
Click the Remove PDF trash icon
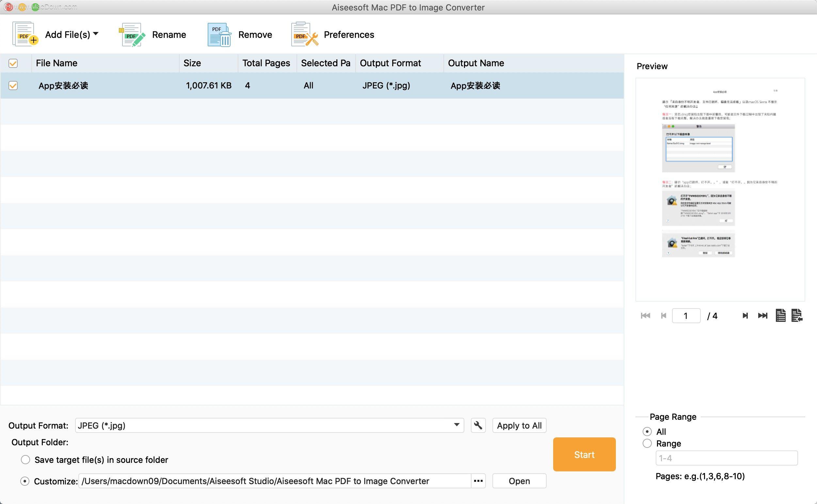pyautogui.click(x=219, y=34)
